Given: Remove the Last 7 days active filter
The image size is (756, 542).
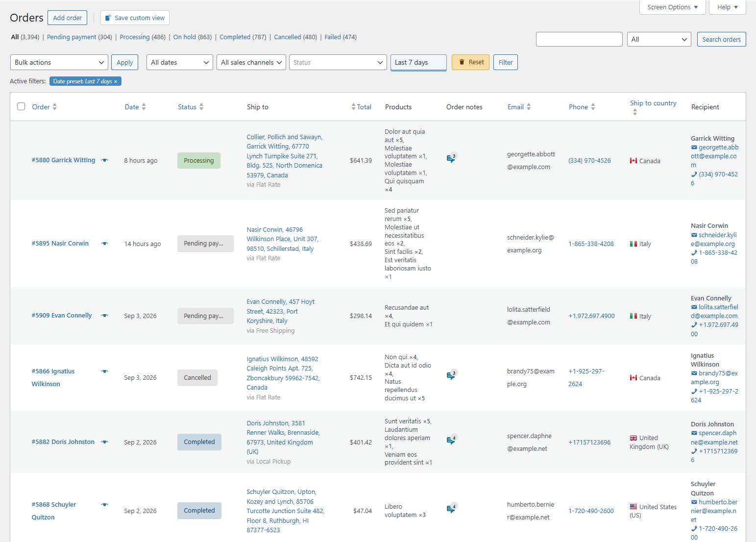Looking at the screenshot, I should 116,82.
